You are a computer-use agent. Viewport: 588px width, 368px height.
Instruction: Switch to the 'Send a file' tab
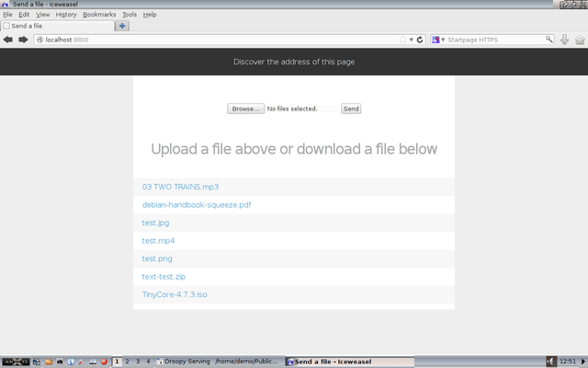point(55,26)
